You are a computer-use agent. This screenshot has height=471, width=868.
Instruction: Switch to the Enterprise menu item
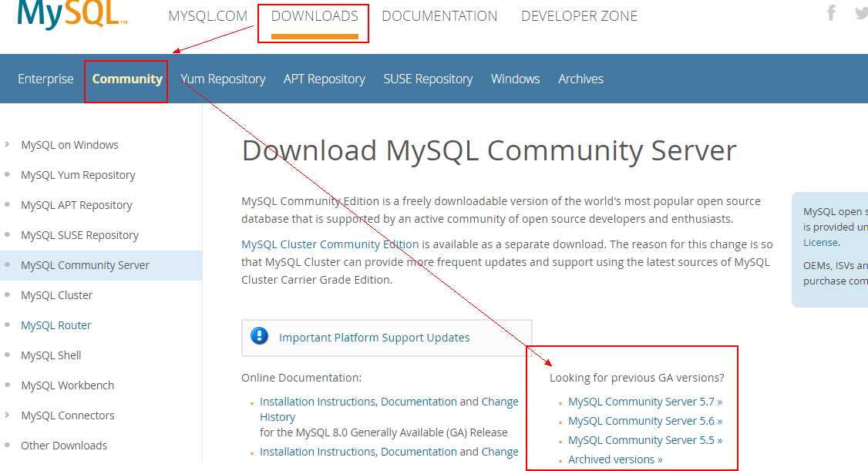(x=45, y=79)
